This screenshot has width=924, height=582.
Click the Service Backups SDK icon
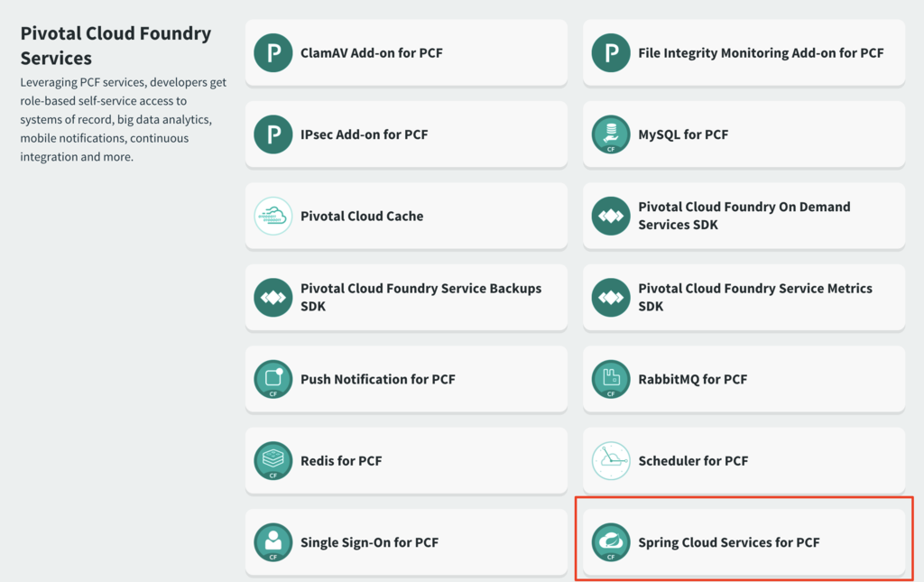point(273,298)
